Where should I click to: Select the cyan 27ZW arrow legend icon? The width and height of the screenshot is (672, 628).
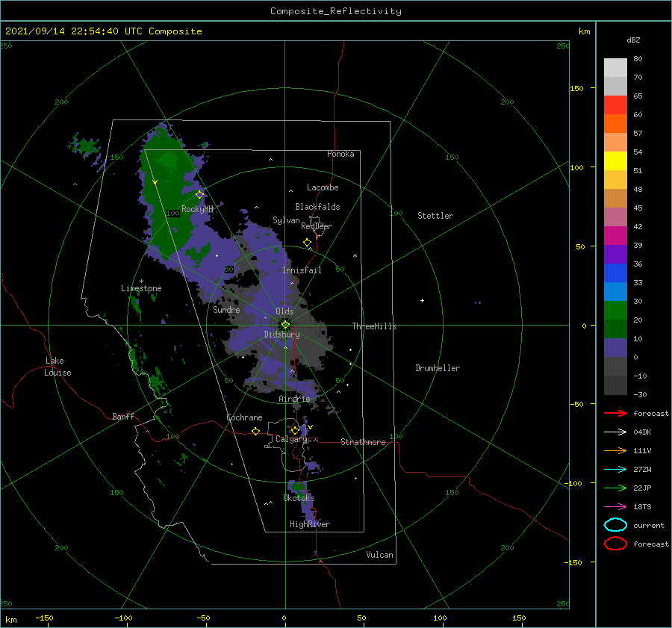pyautogui.click(x=615, y=470)
